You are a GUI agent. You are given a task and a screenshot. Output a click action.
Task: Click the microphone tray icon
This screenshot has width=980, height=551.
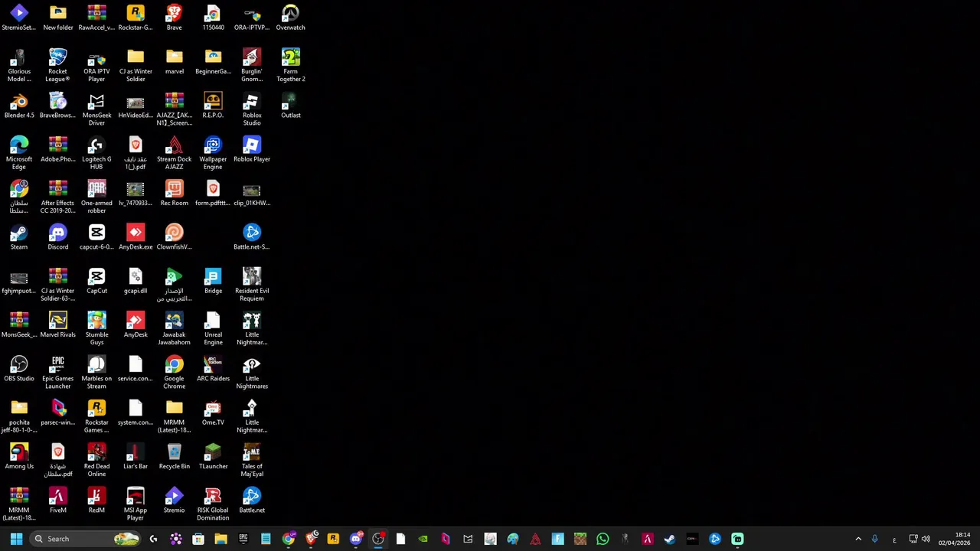[874, 539]
